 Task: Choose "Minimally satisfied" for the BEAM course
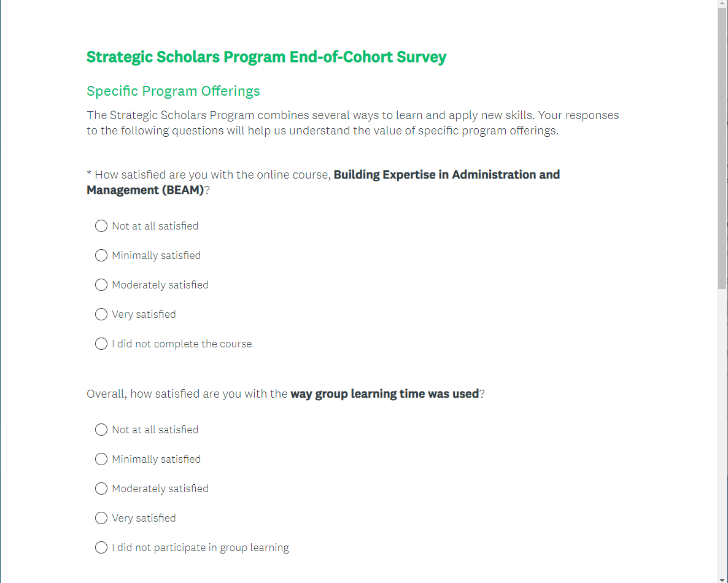pos(101,255)
